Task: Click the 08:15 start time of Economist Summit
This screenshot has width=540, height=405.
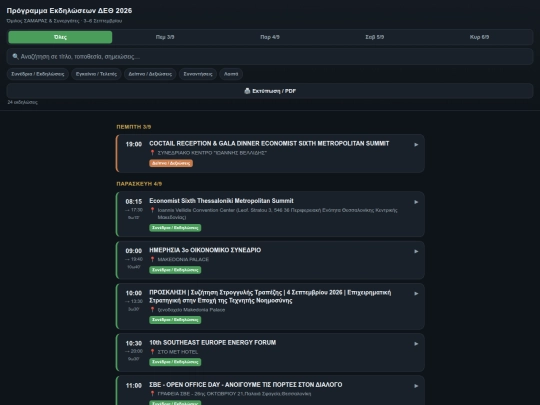Action: click(134, 201)
